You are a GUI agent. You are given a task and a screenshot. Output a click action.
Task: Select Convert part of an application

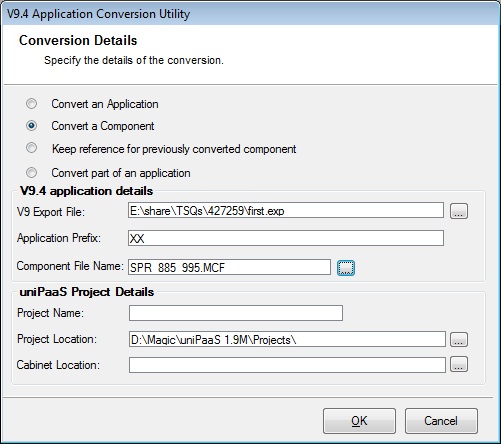(x=32, y=173)
